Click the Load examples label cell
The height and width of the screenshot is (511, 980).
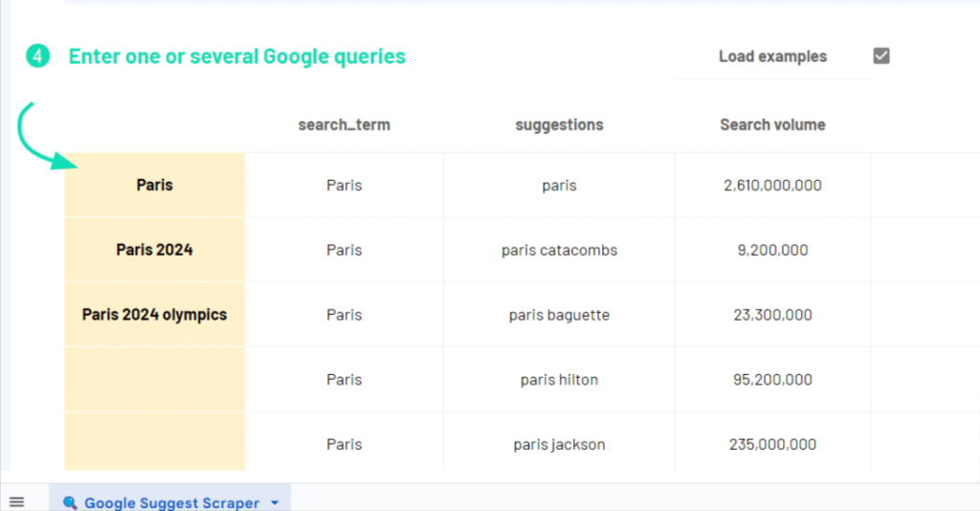772,56
